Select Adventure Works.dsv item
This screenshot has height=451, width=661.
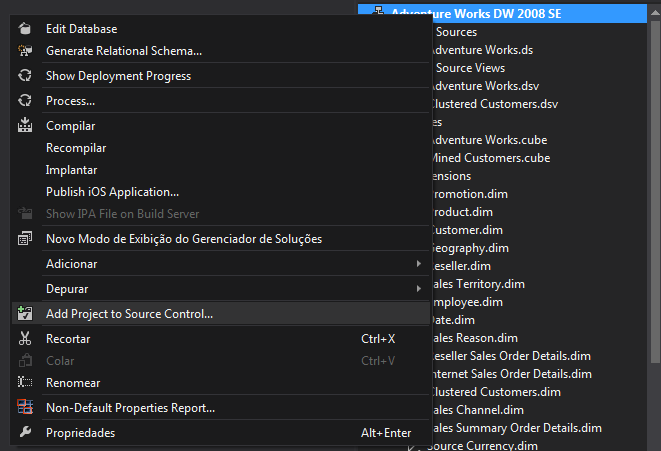485,86
